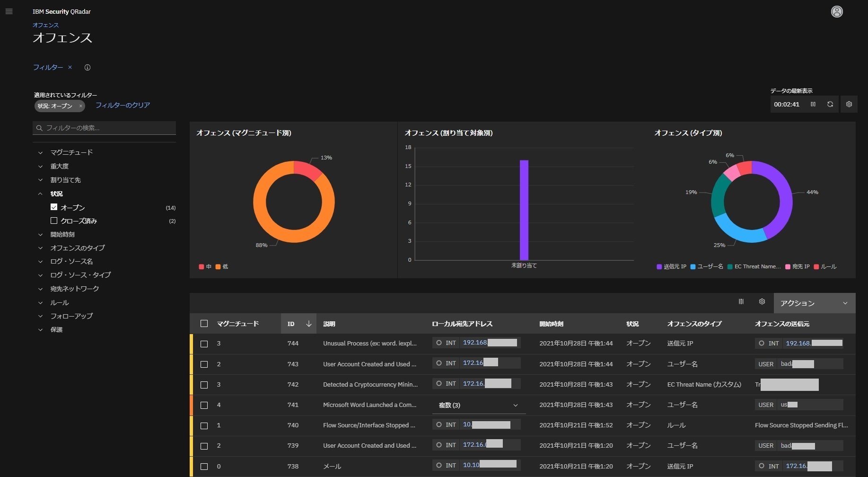Sort by ID column arrow

click(309, 324)
